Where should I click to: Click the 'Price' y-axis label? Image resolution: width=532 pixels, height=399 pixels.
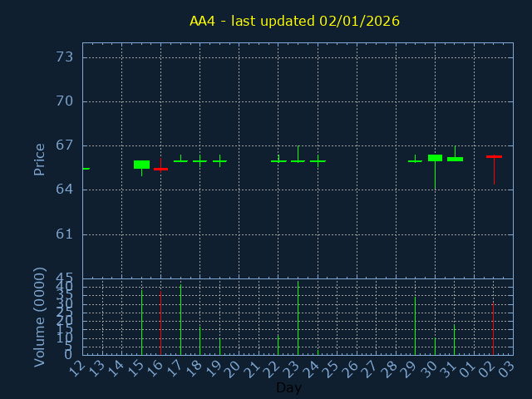(39, 159)
